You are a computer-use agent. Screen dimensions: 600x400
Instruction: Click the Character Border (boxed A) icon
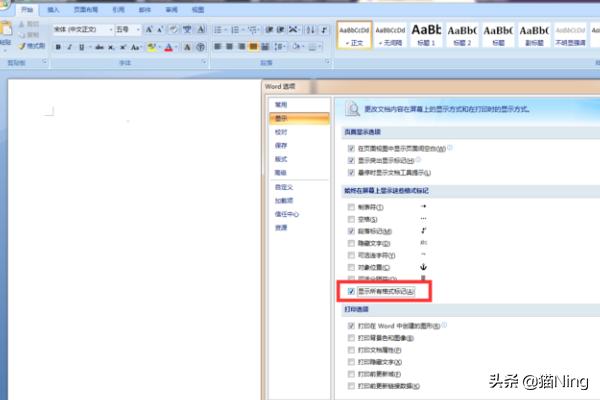201,29
